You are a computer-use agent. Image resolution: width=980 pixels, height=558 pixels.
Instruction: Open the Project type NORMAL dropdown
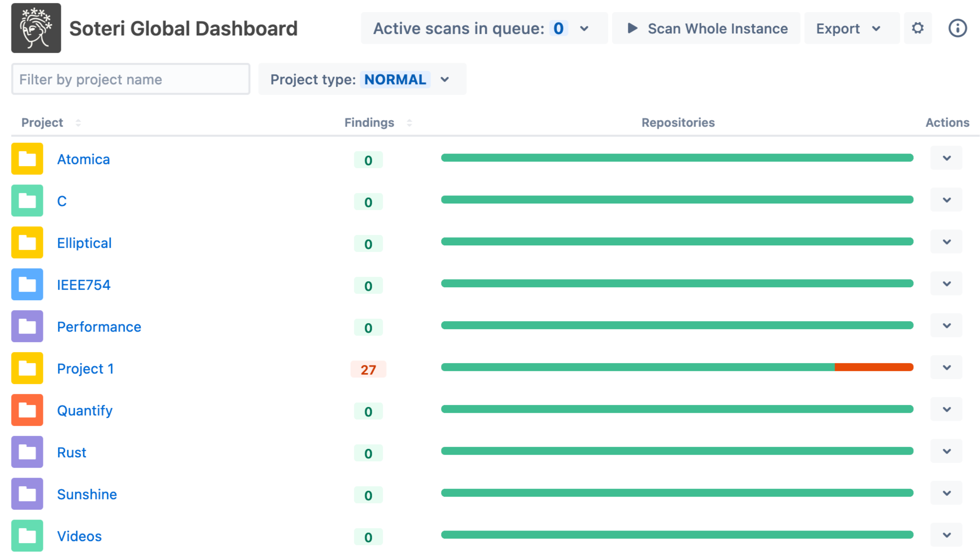pos(362,79)
